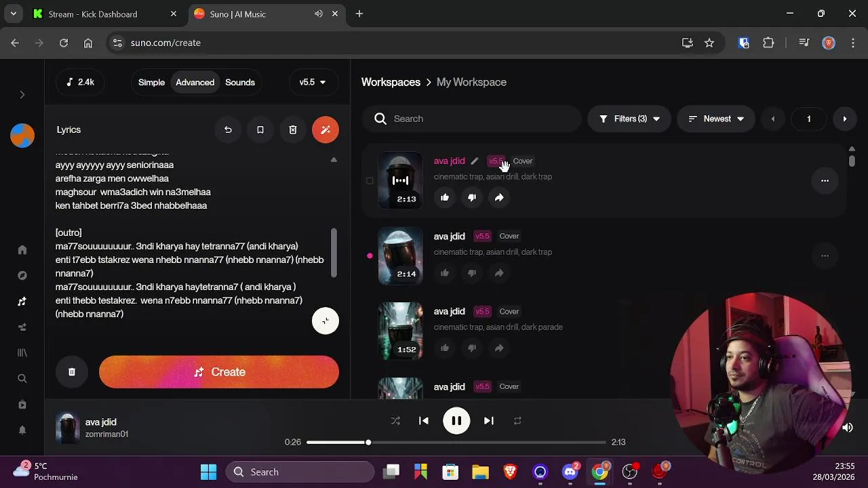Click the Workspaces breadcrumb link
Image resolution: width=868 pixels, height=488 pixels.
(391, 82)
